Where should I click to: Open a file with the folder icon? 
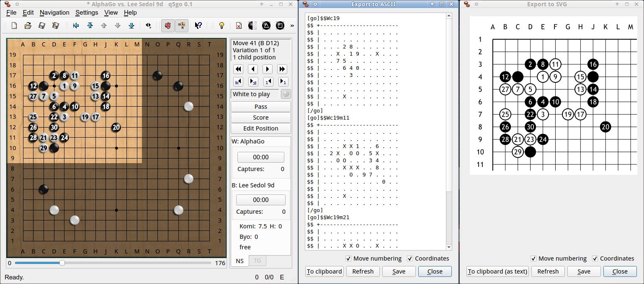28,26
